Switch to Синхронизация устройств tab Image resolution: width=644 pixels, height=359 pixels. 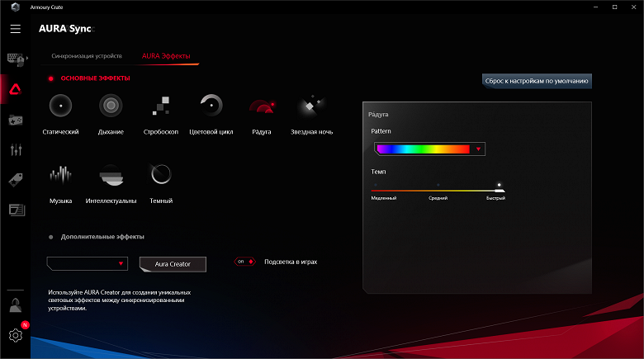point(87,56)
